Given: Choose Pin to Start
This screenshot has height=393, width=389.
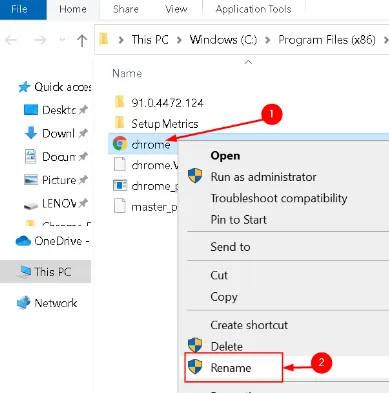Looking at the screenshot, I should (x=238, y=219).
